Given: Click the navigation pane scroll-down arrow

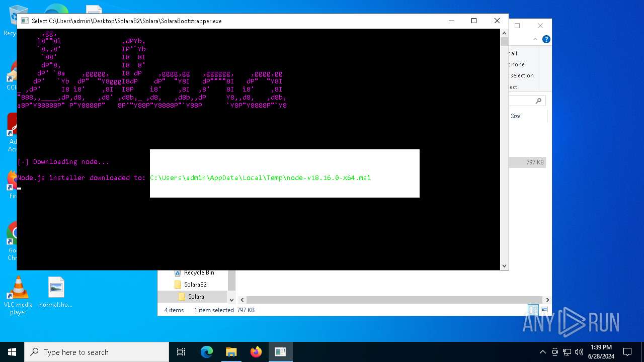Looking at the screenshot, I should point(231,300).
